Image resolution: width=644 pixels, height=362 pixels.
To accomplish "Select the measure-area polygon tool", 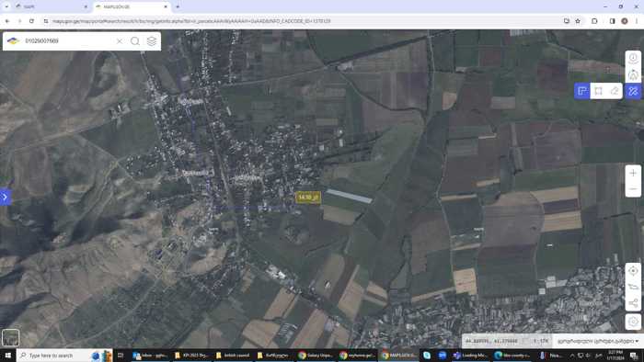I will [x=598, y=91].
